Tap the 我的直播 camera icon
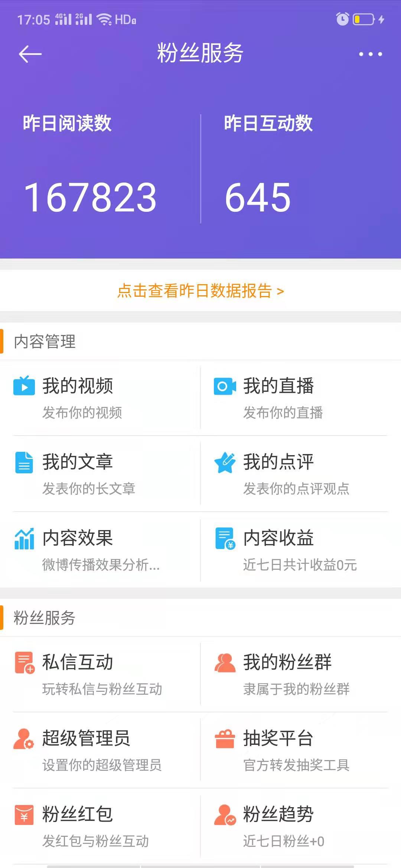Image resolution: width=401 pixels, height=868 pixels. pos(225,386)
